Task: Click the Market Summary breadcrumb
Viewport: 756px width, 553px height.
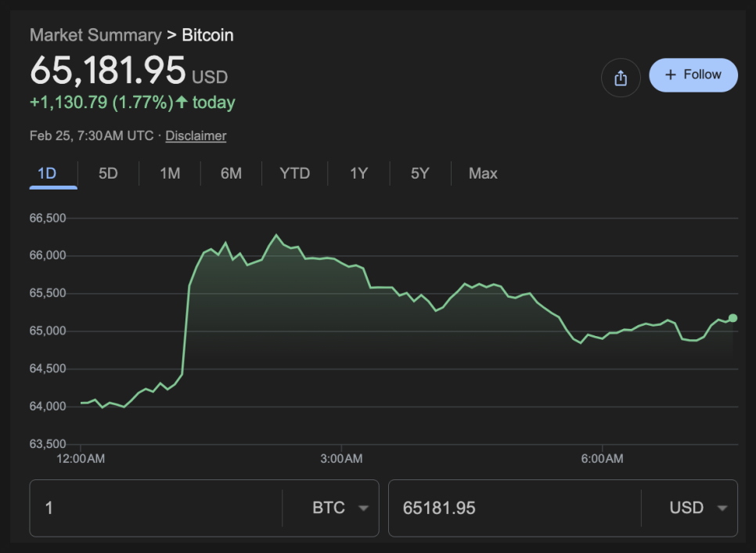Action: [x=95, y=35]
